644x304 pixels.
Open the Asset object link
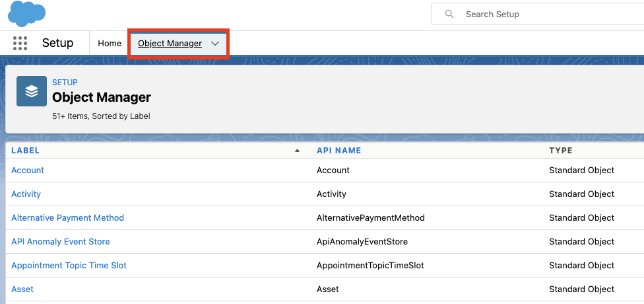(x=22, y=289)
